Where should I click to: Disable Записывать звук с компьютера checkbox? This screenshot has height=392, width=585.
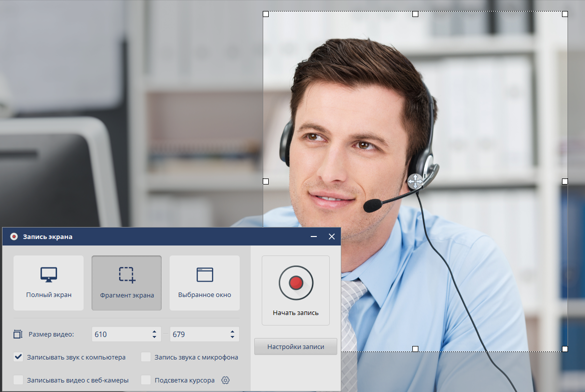tap(19, 357)
